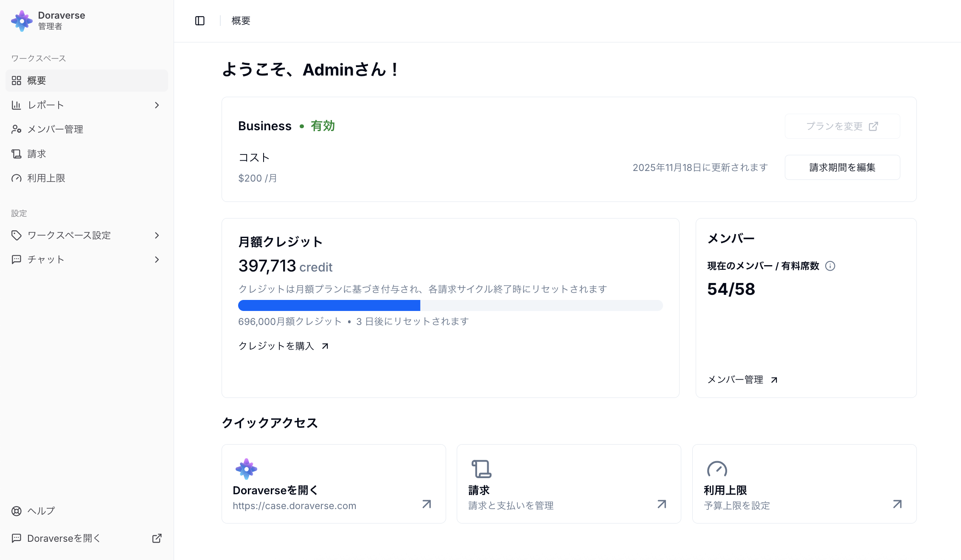Click the scroll icon on 請求 quick access card
This screenshot has height=560, width=961.
coord(481,469)
